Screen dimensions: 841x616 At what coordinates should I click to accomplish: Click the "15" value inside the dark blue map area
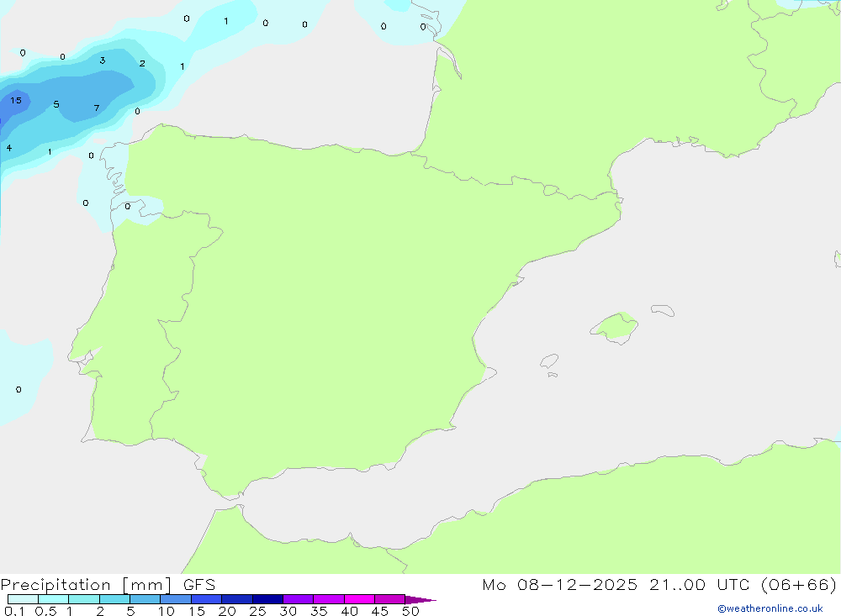pyautogui.click(x=16, y=100)
